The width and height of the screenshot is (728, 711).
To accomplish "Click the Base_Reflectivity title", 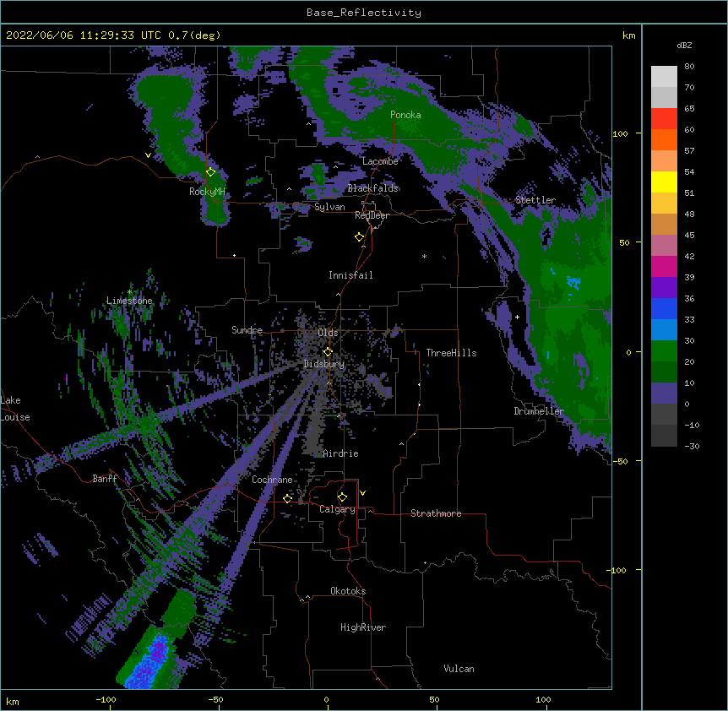I will (x=364, y=13).
